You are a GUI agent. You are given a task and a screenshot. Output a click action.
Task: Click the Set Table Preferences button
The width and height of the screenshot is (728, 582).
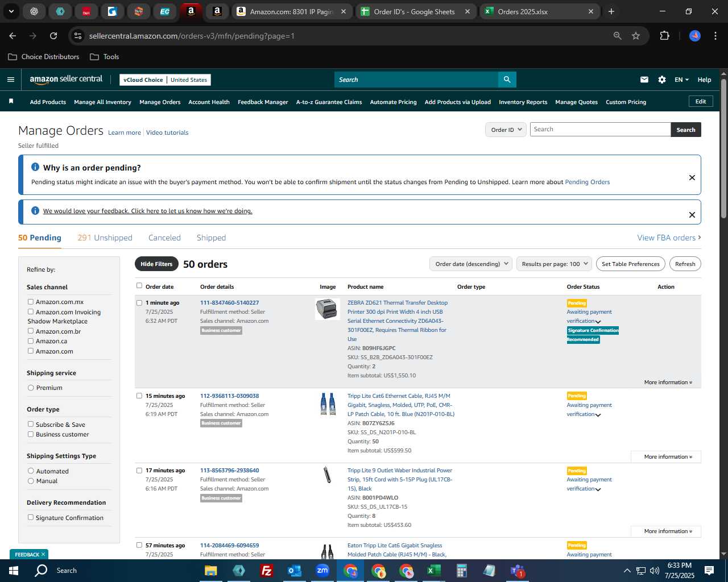[631, 264]
